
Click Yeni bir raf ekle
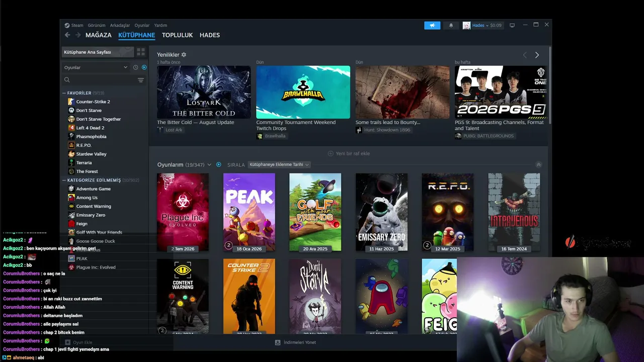coord(349,153)
